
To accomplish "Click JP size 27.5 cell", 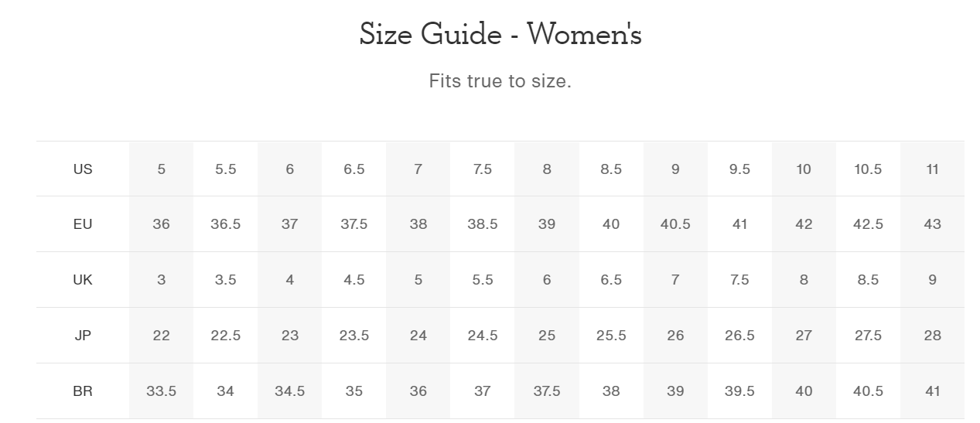I will [x=868, y=336].
